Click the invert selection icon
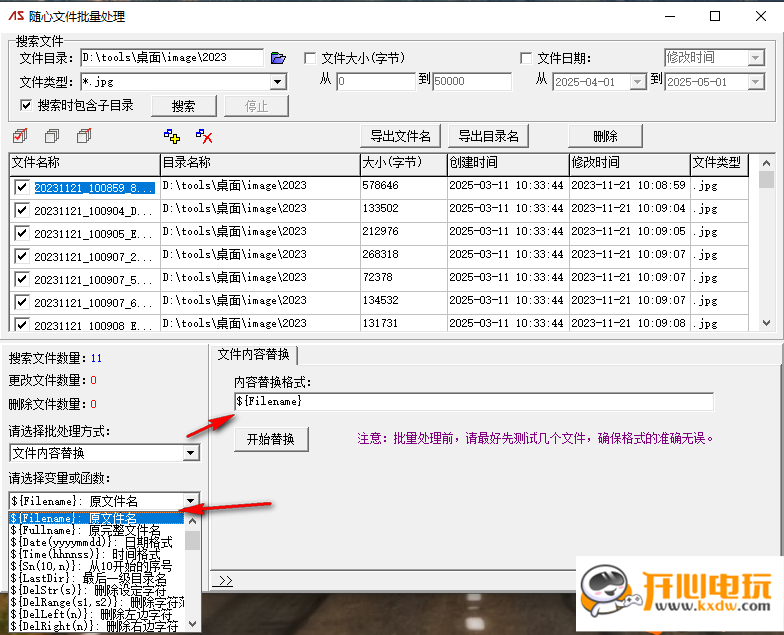This screenshot has width=784, height=635. point(84,136)
